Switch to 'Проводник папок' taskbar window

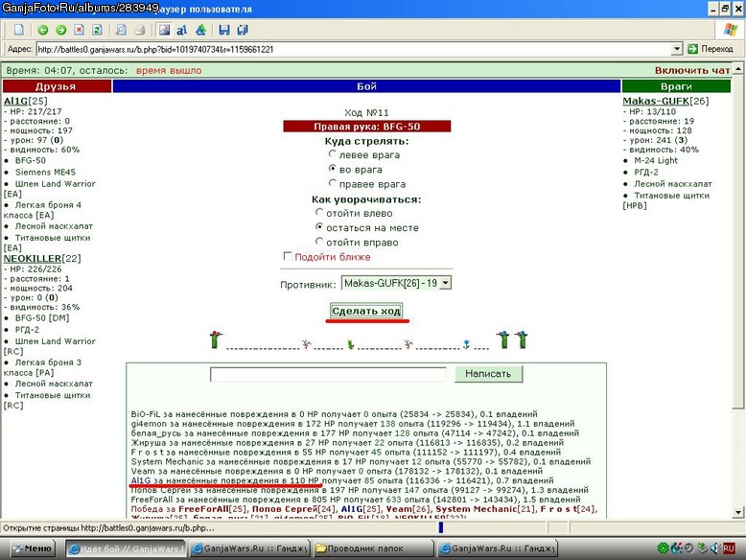[x=373, y=548]
